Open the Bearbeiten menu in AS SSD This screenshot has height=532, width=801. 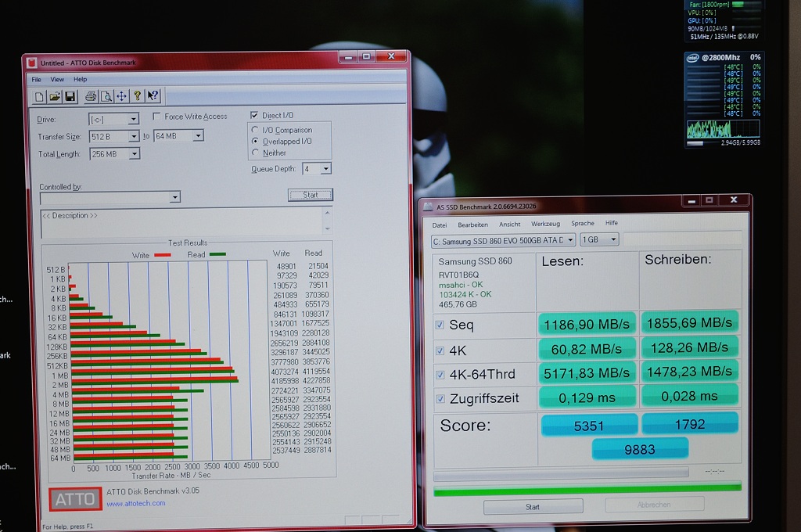tap(472, 225)
